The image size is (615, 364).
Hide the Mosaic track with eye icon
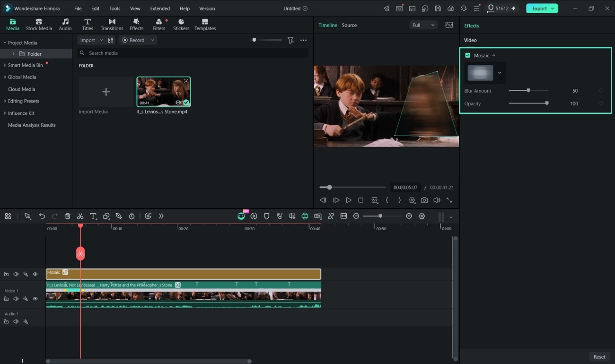(35, 274)
